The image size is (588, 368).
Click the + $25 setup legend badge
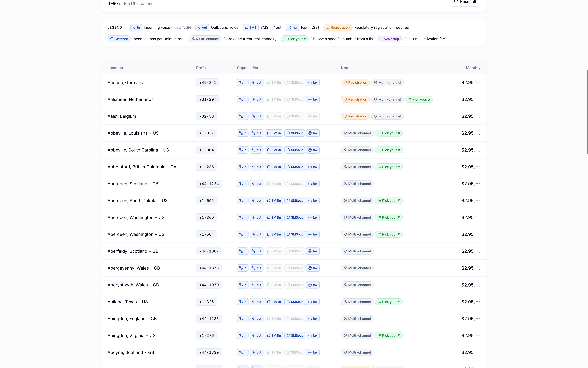click(390, 39)
